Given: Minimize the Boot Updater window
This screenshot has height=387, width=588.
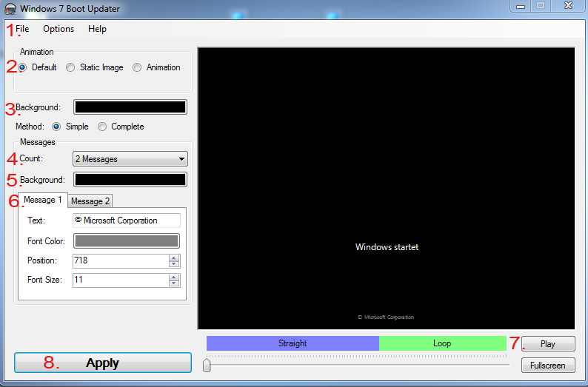Looking at the screenshot, I should [521, 7].
